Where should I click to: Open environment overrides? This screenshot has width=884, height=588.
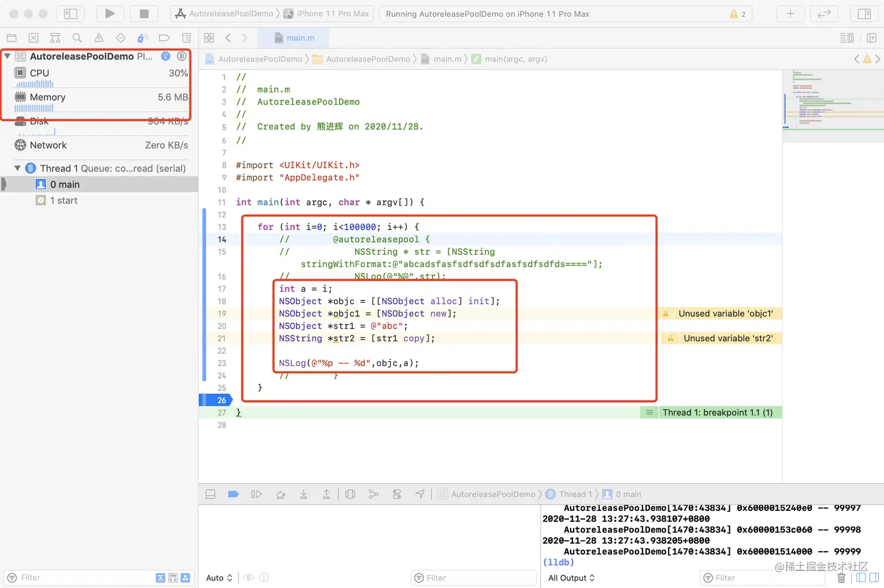pos(397,494)
